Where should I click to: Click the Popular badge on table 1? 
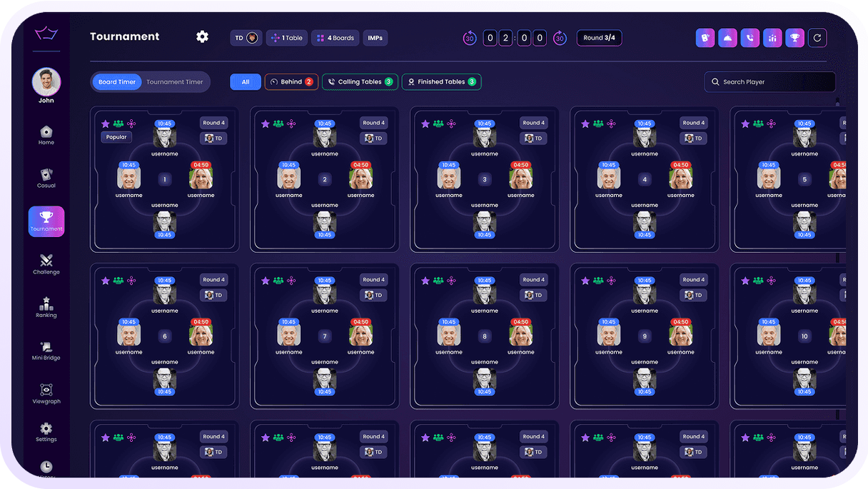(116, 136)
